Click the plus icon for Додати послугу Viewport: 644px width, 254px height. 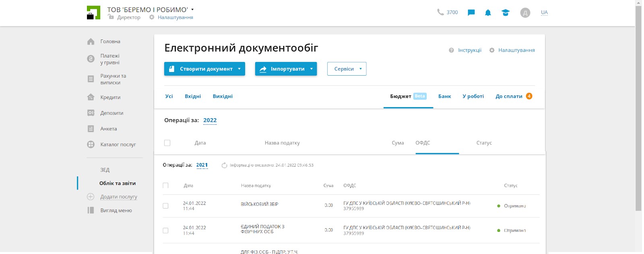tap(91, 197)
